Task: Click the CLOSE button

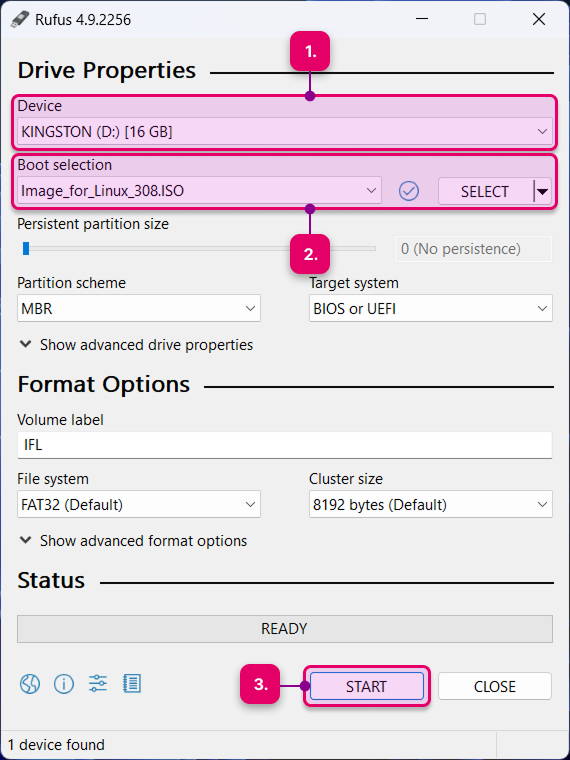Action: [495, 686]
